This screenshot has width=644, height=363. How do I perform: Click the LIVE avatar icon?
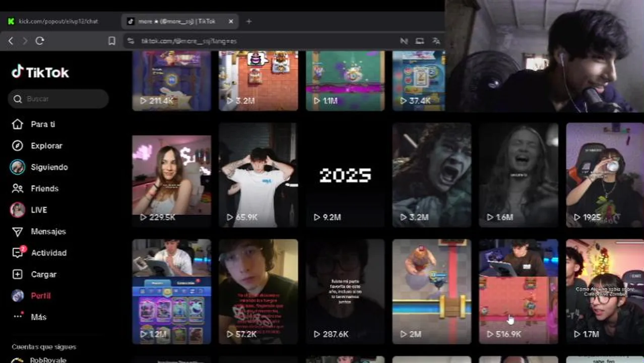(18, 210)
